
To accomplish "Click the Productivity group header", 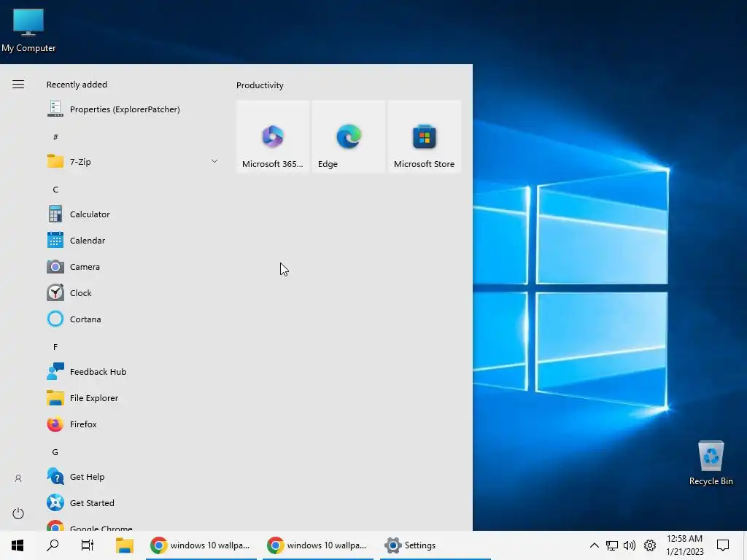I will 260,85.
